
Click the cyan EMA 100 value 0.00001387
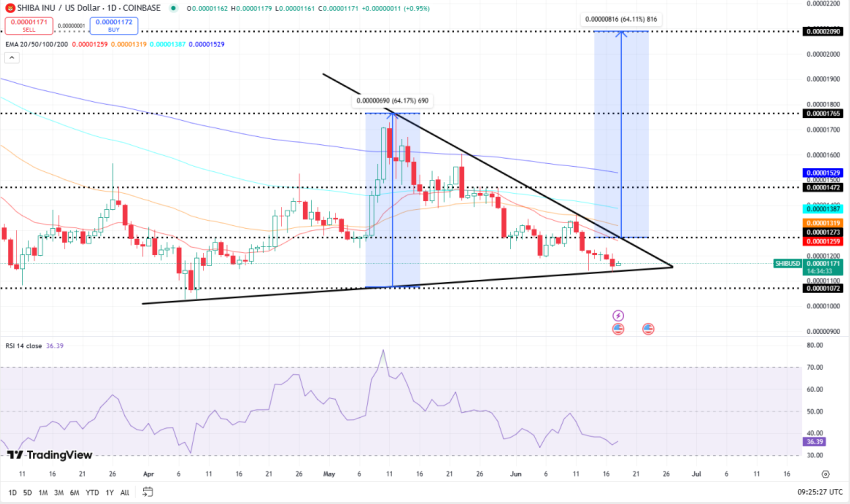coord(168,44)
